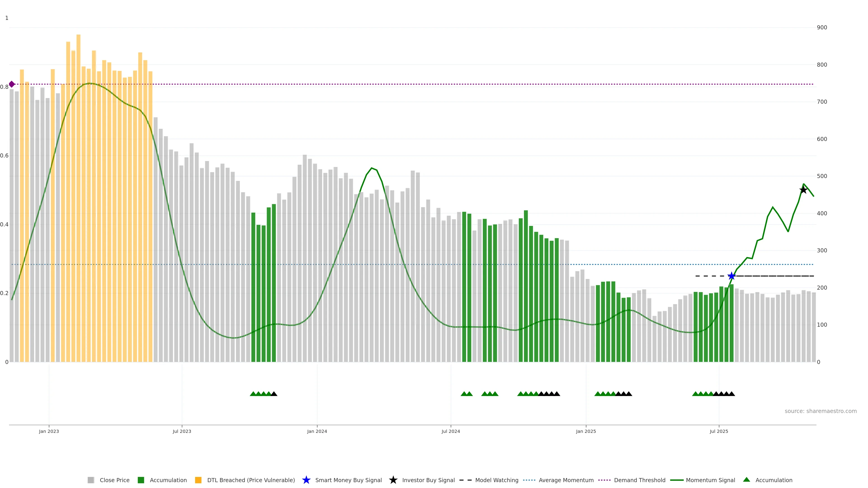Click the Smart Money Buy Signal legend label
The width and height of the screenshot is (868, 488).
pyautogui.click(x=348, y=480)
